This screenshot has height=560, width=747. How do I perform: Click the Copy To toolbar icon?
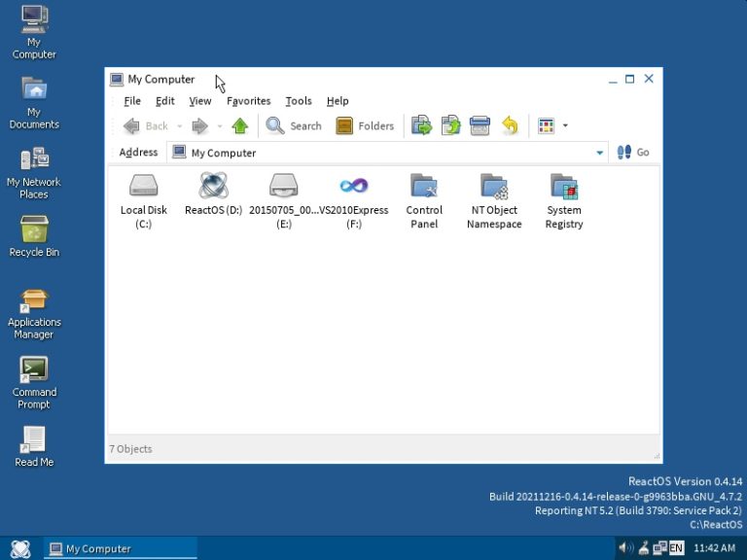pyautogui.click(x=450, y=125)
